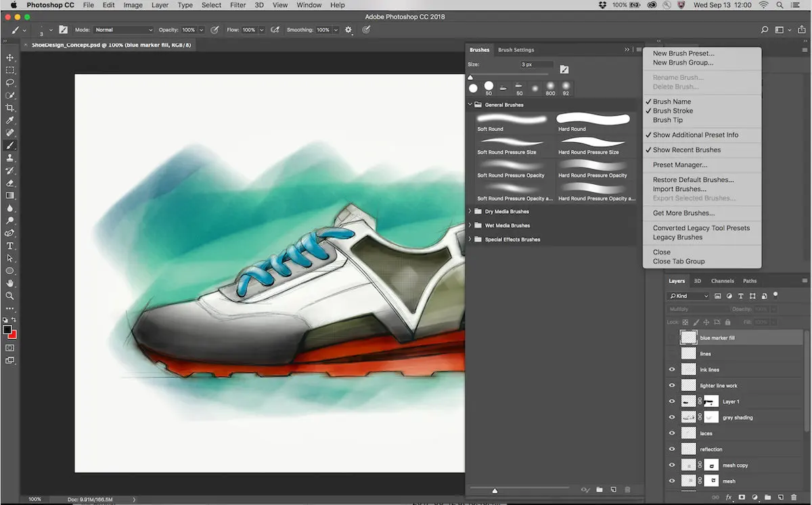The height and width of the screenshot is (505, 812).
Task: Choose the Type tool
Action: [x=10, y=246]
